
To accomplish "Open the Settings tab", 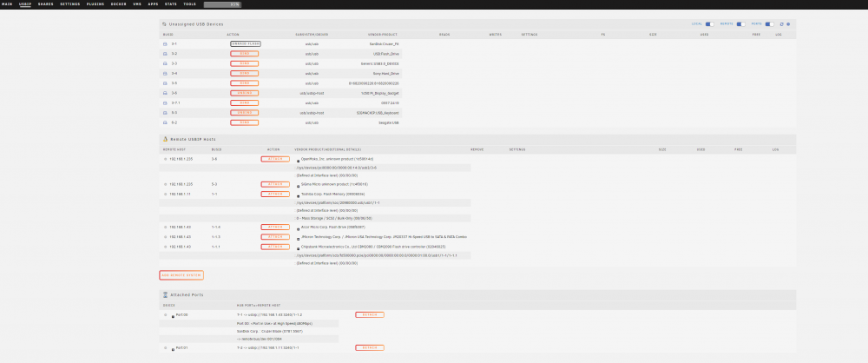I will [69, 4].
